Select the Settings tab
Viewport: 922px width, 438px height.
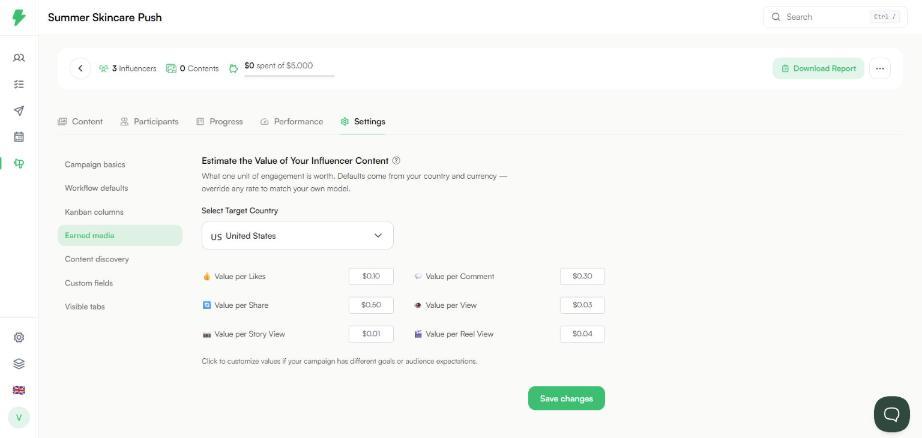363,122
